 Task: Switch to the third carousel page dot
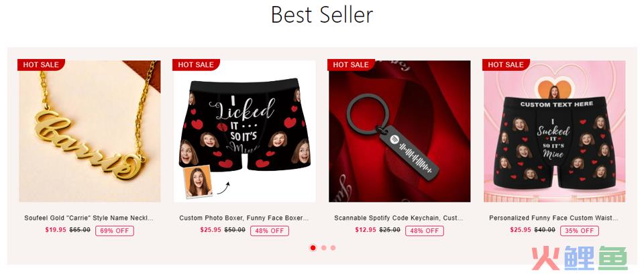tap(333, 248)
